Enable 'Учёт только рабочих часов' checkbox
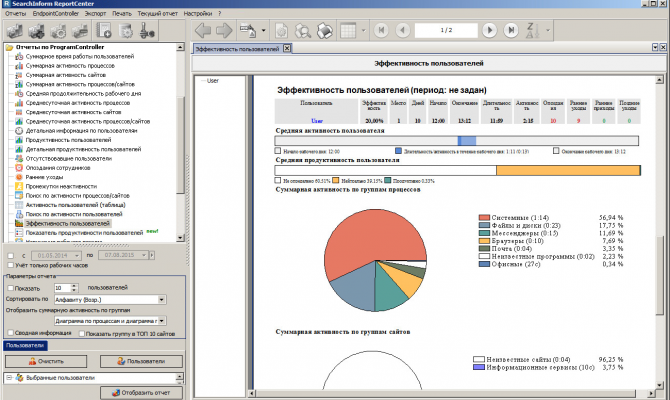Image resolution: width=670 pixels, height=400 pixels. (x=9, y=264)
